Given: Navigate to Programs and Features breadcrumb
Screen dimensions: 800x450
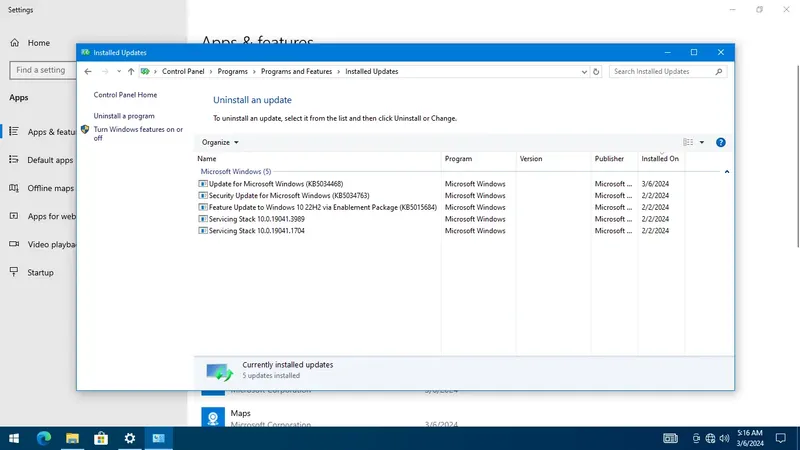Looking at the screenshot, I should (x=296, y=71).
